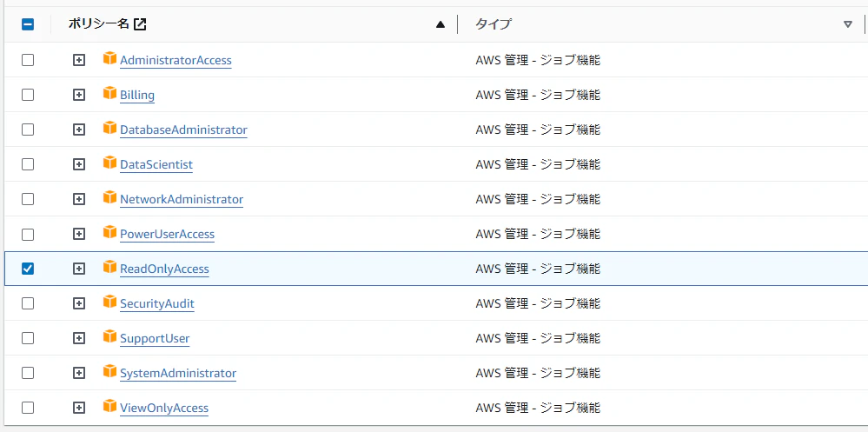Open the ViewOnlyAccess policy link
868x432 pixels.
164,408
